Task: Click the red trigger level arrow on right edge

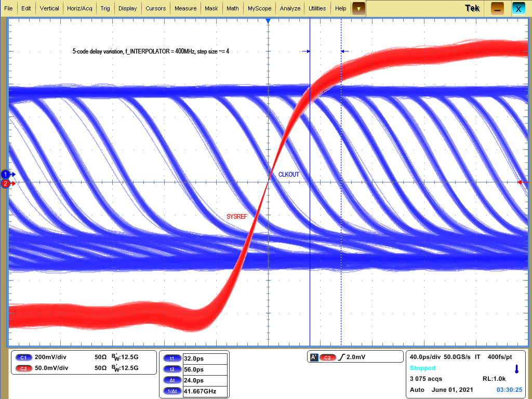Action: (521, 182)
